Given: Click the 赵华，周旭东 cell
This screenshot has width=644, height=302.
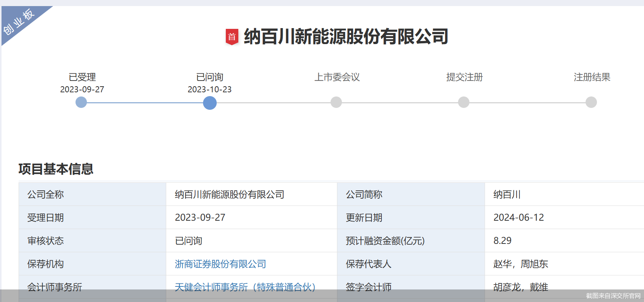Looking at the screenshot, I should (x=564, y=264).
